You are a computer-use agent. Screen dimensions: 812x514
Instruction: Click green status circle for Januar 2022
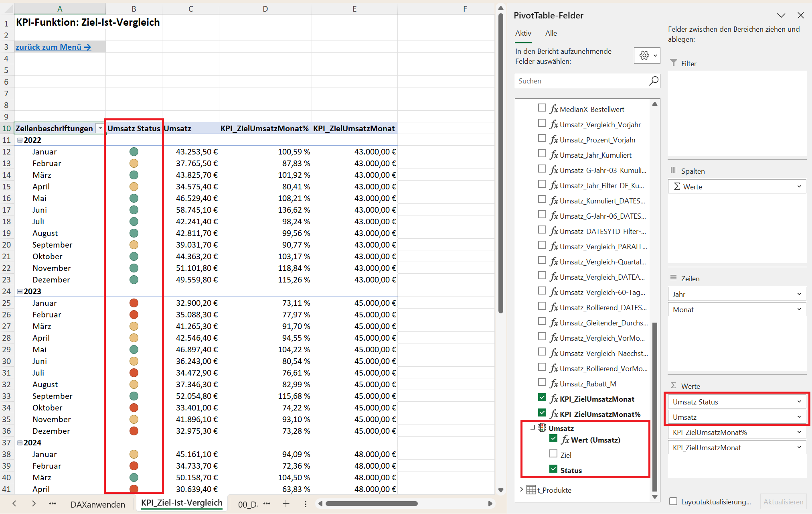134,152
